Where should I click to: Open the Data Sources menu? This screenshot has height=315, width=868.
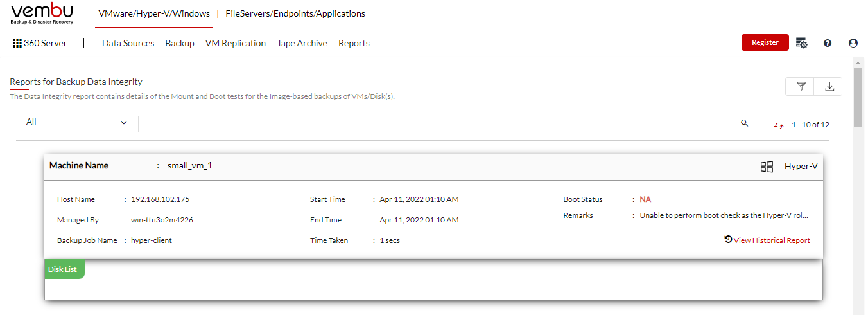click(x=128, y=43)
